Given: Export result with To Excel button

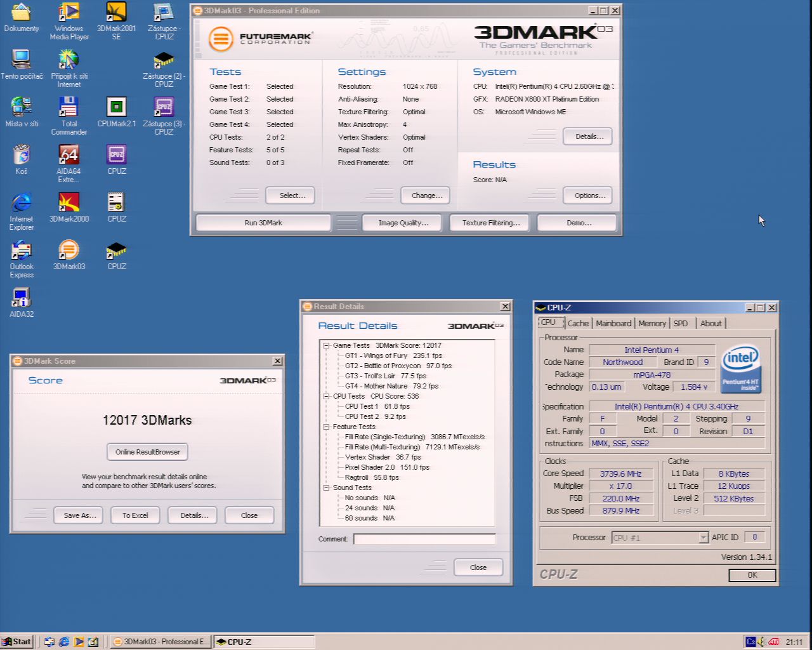Looking at the screenshot, I should (x=135, y=515).
